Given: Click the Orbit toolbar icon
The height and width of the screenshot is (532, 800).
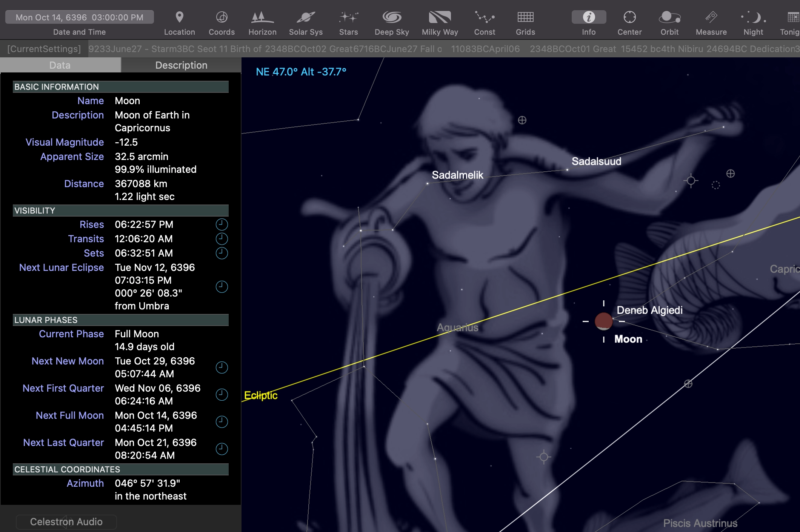Looking at the screenshot, I should click(669, 17).
